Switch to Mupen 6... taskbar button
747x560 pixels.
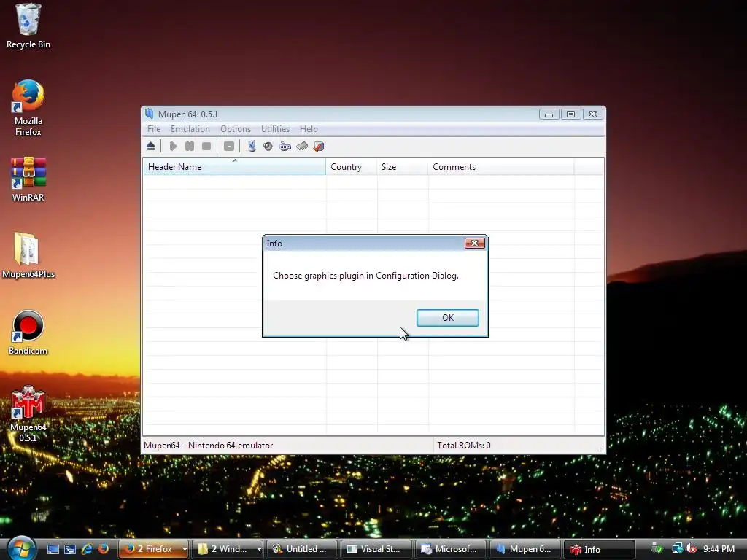[525, 549]
